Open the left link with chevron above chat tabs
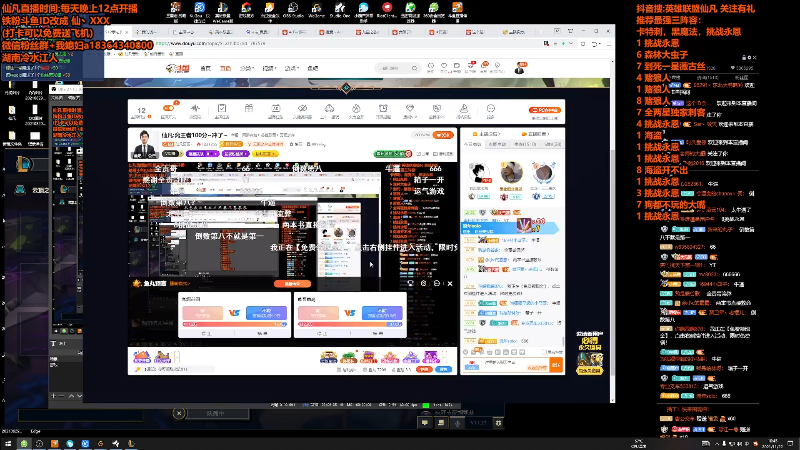 [x=486, y=134]
